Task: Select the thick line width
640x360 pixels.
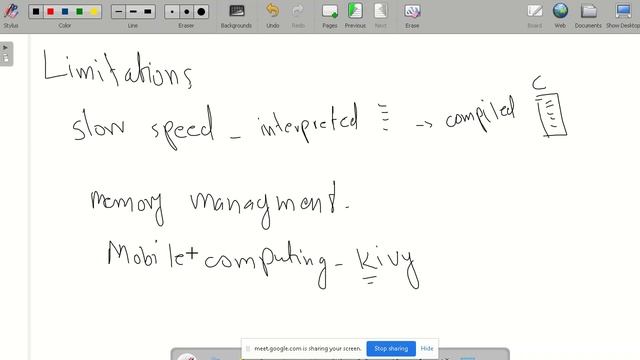Action: [x=148, y=11]
